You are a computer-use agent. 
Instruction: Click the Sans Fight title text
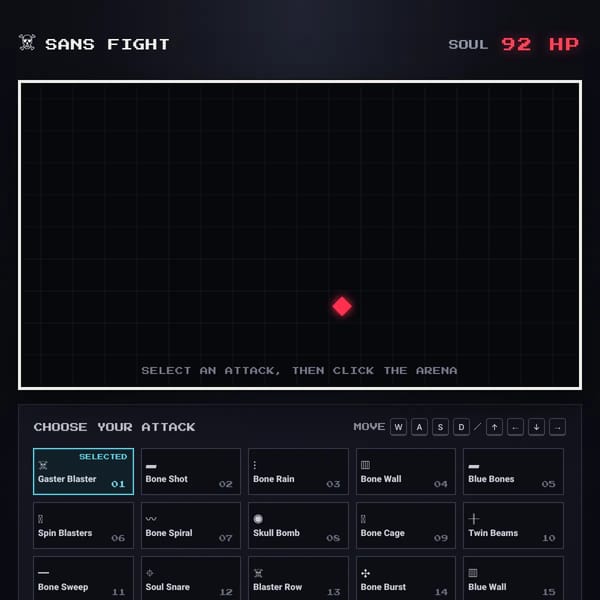(108, 44)
